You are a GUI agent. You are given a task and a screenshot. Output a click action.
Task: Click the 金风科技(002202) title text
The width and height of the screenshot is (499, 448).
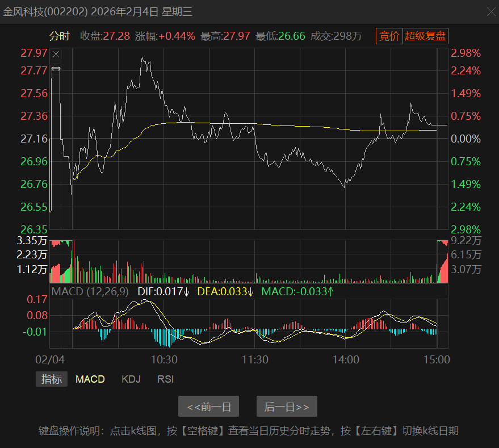(45, 12)
